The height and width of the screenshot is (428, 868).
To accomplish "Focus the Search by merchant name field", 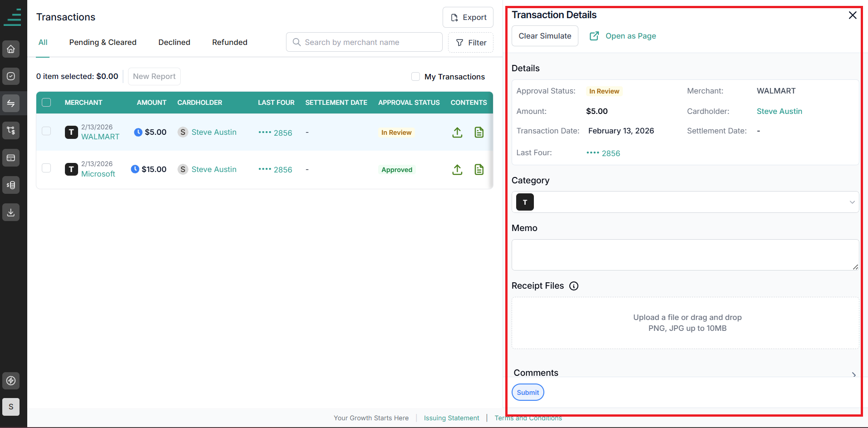I will [364, 42].
